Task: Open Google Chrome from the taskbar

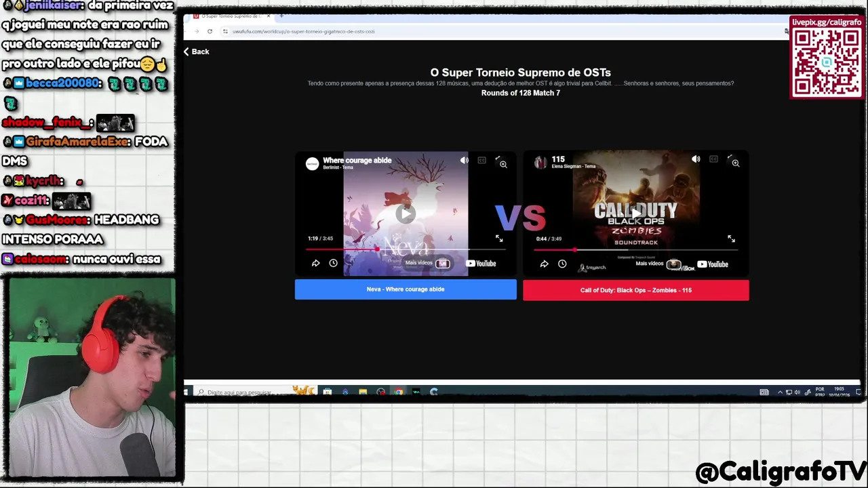Action: 398,392
